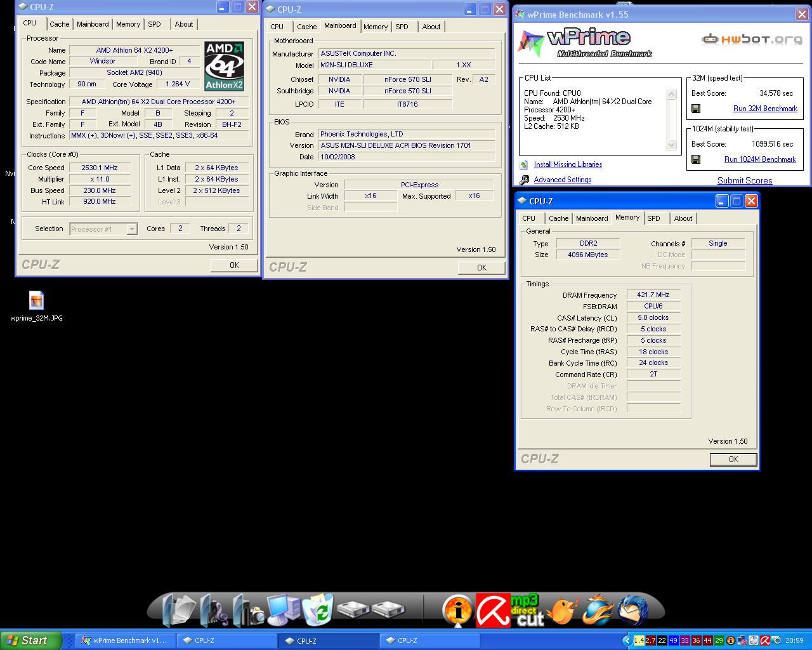Click the icon next to Install Missing Libraries
The image size is (812, 650).
524,164
